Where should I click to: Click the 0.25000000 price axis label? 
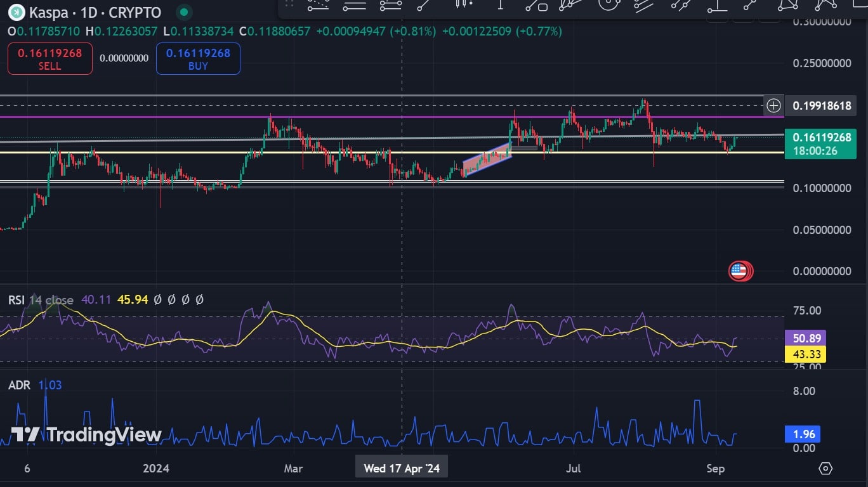point(822,63)
